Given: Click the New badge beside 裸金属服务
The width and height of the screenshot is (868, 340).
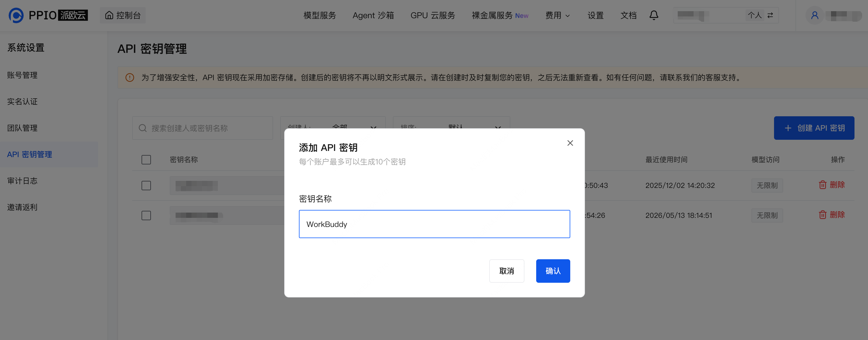Looking at the screenshot, I should point(522,16).
